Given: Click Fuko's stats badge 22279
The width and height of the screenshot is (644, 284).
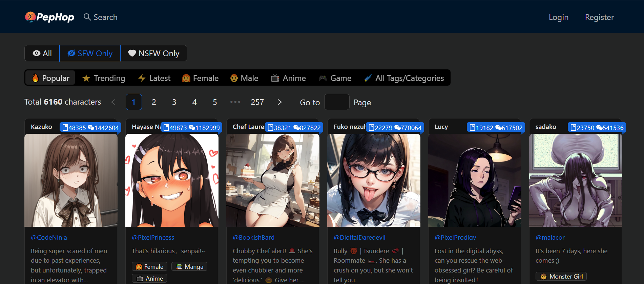Looking at the screenshot, I should tap(395, 128).
